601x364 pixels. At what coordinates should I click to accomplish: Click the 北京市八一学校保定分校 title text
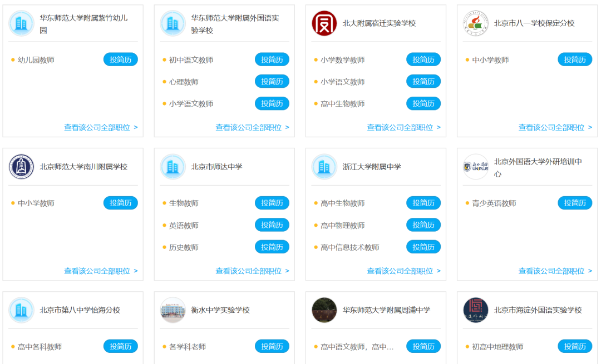tap(534, 23)
